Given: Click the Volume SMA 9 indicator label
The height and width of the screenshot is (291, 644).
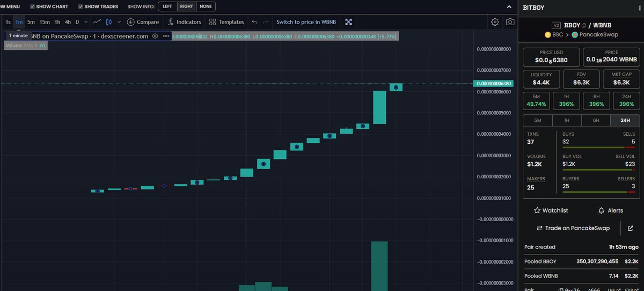Looking at the screenshot, I should (x=26, y=46).
